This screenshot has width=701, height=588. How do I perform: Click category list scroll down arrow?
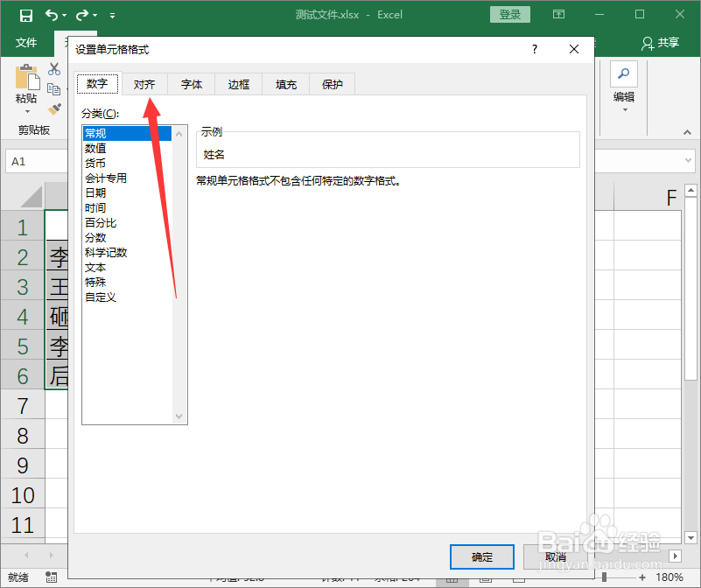179,416
